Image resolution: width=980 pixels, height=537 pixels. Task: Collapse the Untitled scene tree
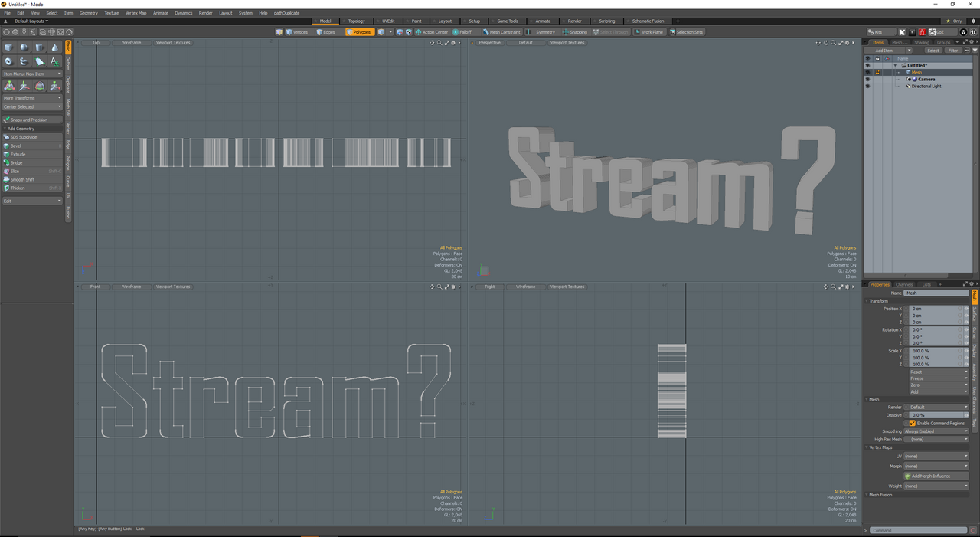pos(895,65)
